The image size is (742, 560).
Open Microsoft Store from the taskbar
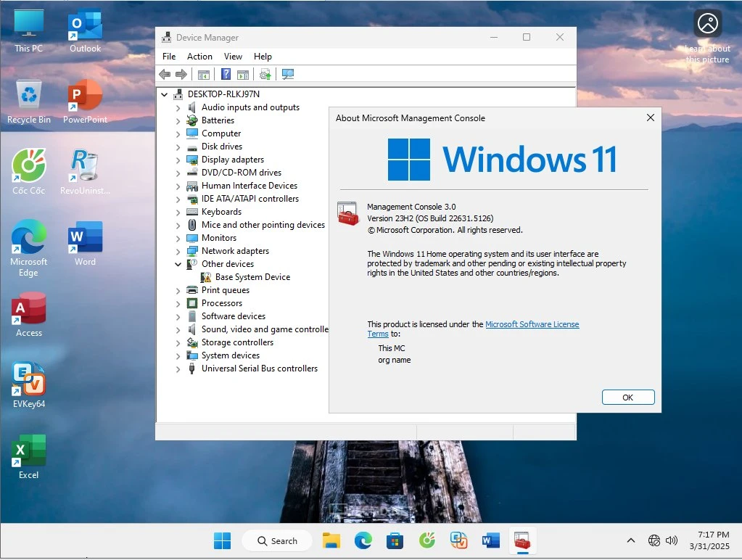click(395, 540)
